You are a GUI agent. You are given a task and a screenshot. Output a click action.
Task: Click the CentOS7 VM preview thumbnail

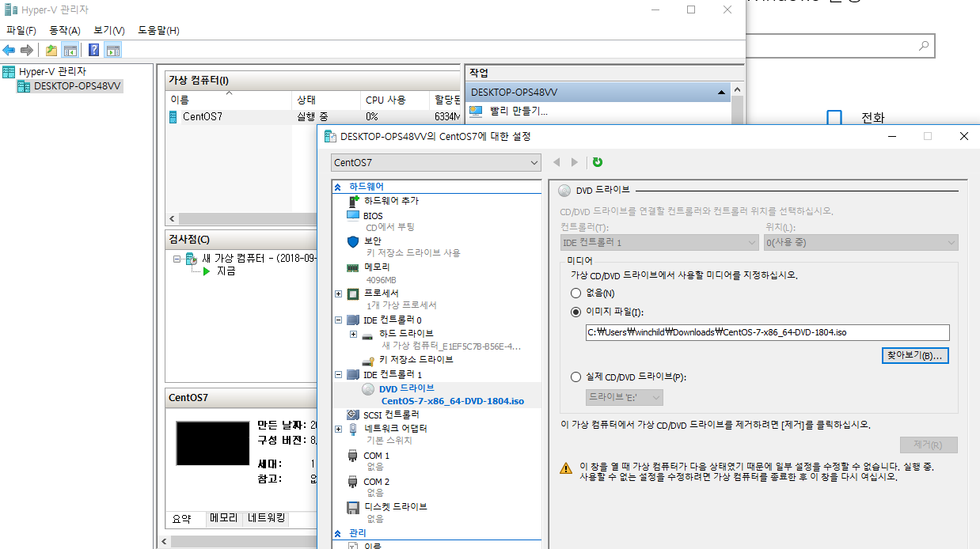click(x=213, y=443)
